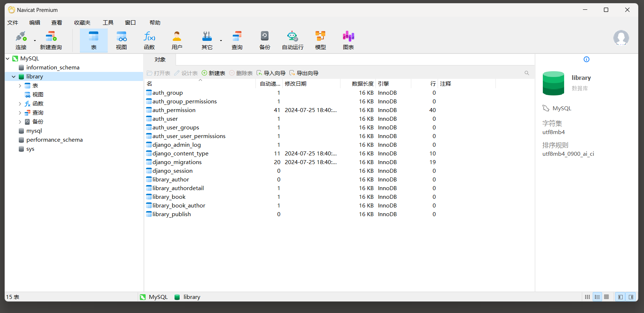This screenshot has height=313, width=644.
Task: Open the Backup (备份) toolbar icon
Action: (x=265, y=40)
